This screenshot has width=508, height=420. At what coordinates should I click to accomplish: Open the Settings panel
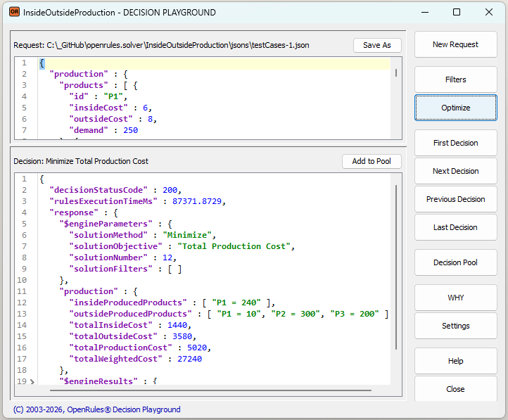[x=455, y=326]
